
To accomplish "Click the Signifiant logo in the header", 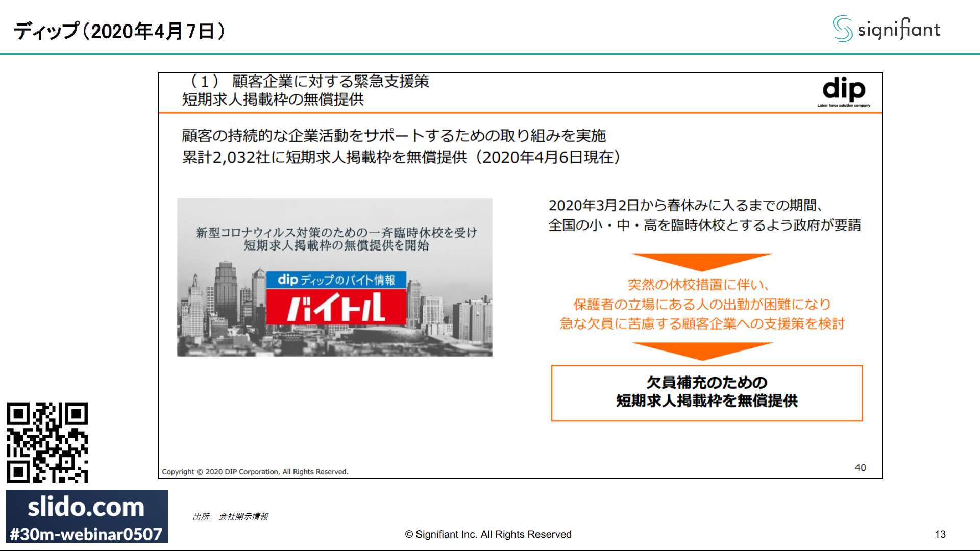I will pyautogui.click(x=886, y=29).
